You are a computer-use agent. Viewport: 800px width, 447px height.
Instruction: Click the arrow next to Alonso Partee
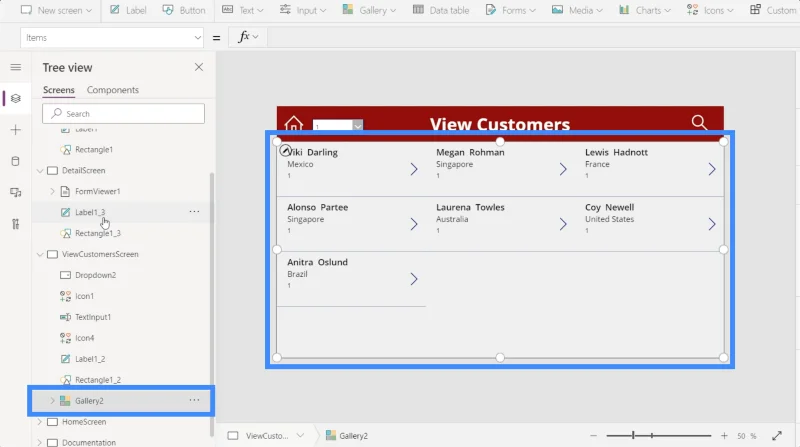coord(414,224)
